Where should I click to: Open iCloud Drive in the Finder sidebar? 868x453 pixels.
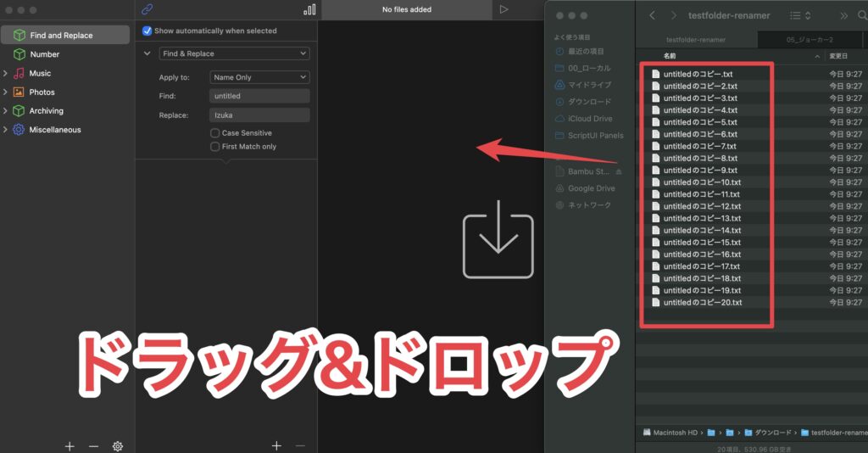pyautogui.click(x=590, y=119)
